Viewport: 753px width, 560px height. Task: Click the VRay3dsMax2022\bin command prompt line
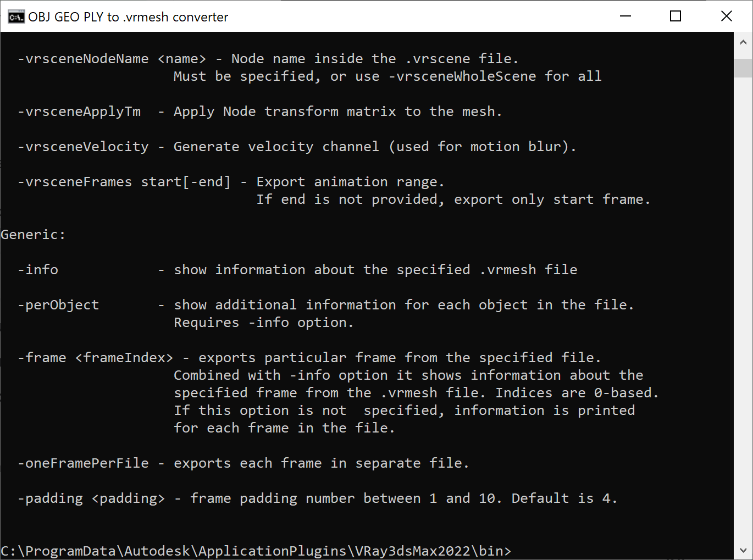point(256,551)
